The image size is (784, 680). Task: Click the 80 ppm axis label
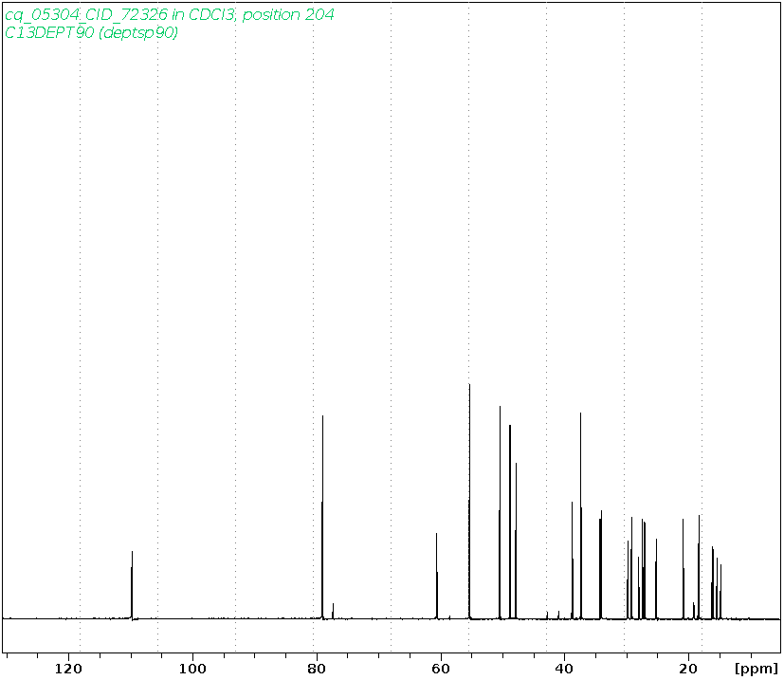pyautogui.click(x=316, y=669)
